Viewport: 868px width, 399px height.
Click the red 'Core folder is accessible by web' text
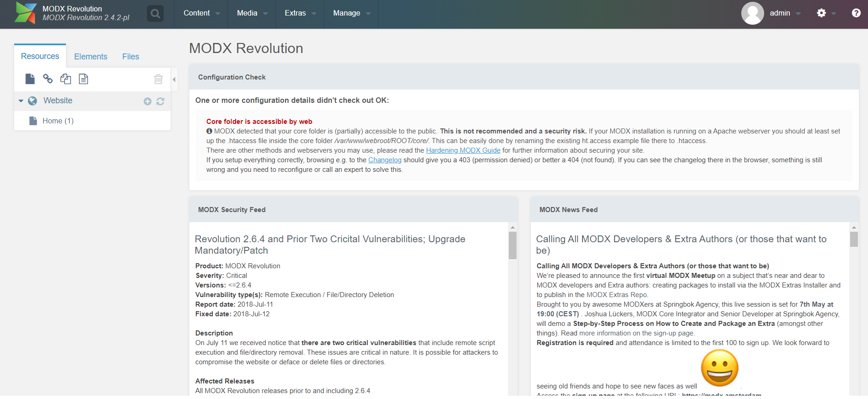pyautogui.click(x=259, y=122)
